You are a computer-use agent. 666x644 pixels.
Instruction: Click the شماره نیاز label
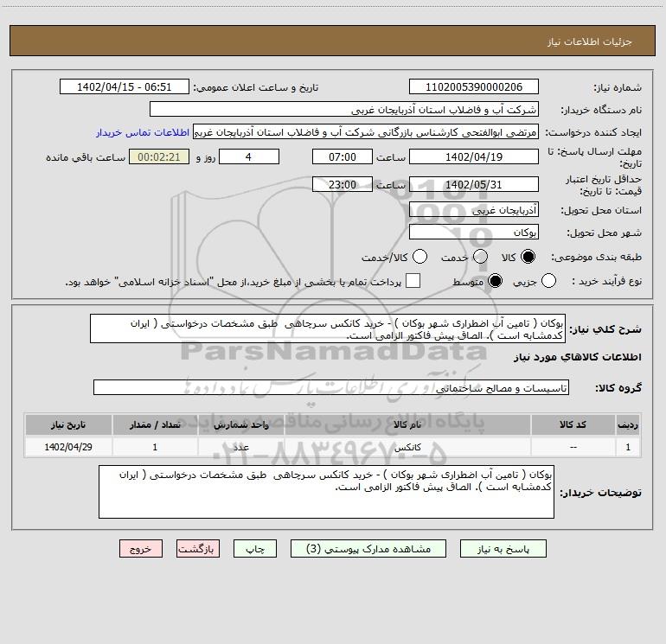coord(618,87)
